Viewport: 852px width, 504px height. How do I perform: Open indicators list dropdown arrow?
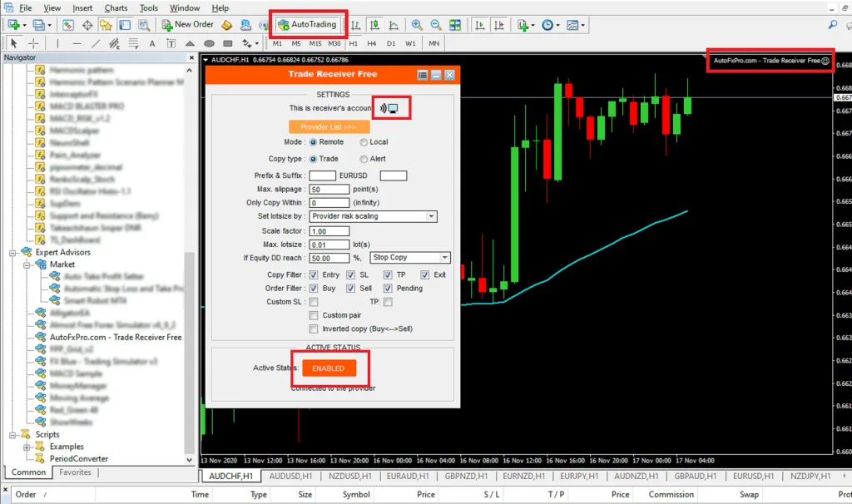point(532,25)
